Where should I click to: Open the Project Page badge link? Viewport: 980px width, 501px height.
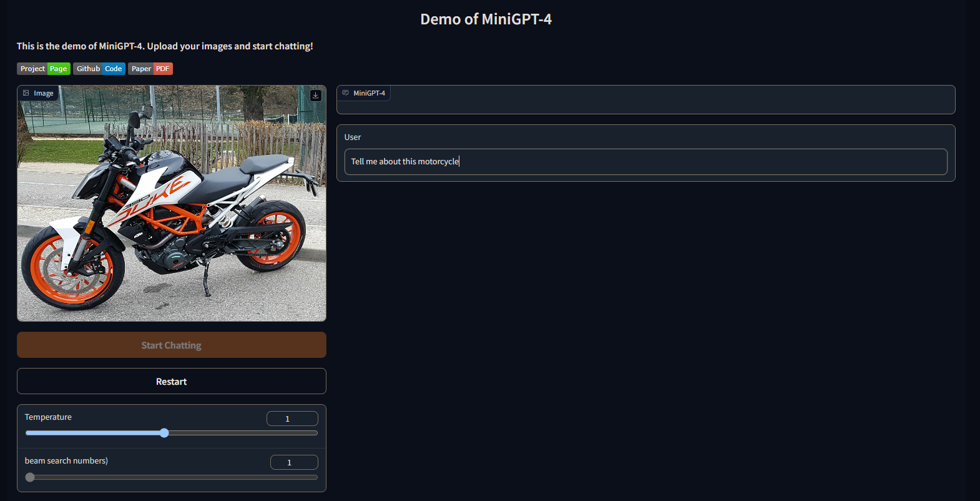pos(44,69)
